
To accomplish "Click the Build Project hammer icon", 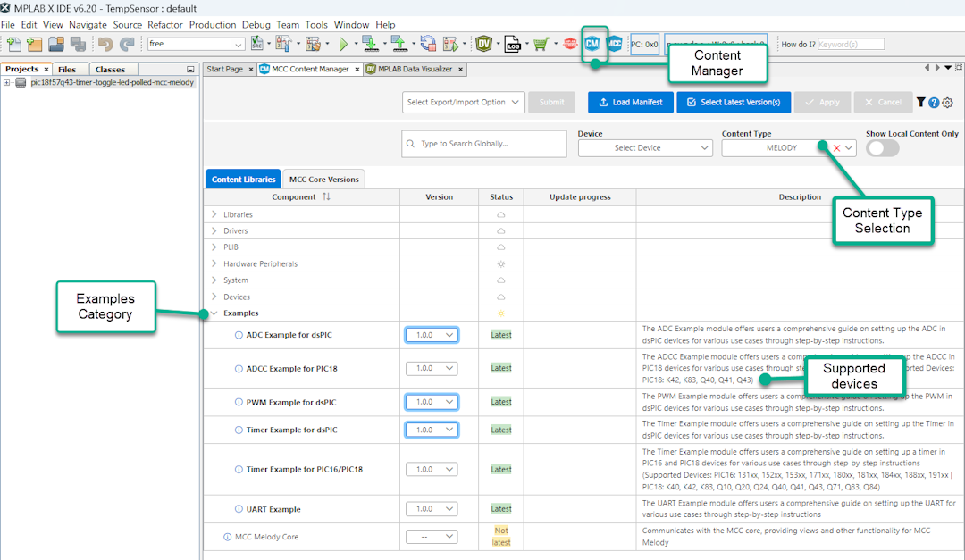I will click(283, 44).
